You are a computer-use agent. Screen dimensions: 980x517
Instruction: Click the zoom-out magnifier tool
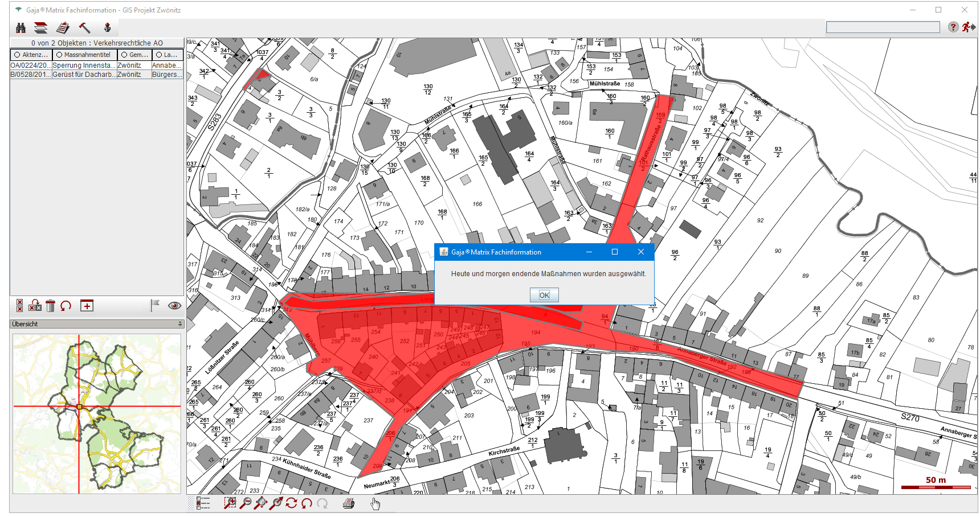pyautogui.click(x=246, y=503)
